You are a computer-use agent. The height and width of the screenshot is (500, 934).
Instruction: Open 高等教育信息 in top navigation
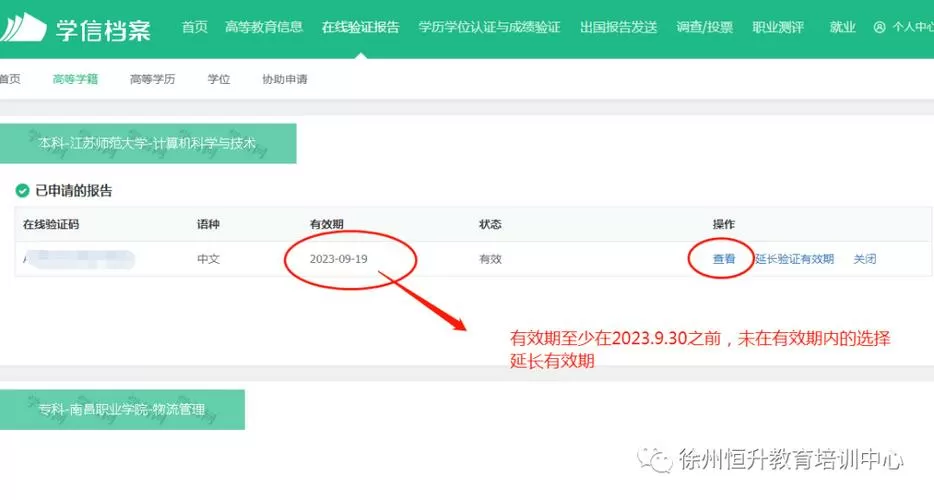point(264,27)
